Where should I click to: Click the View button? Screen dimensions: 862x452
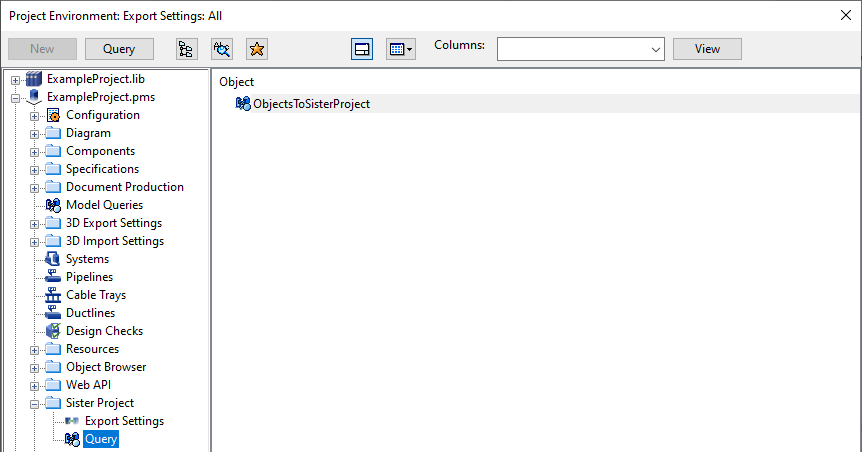click(x=707, y=49)
